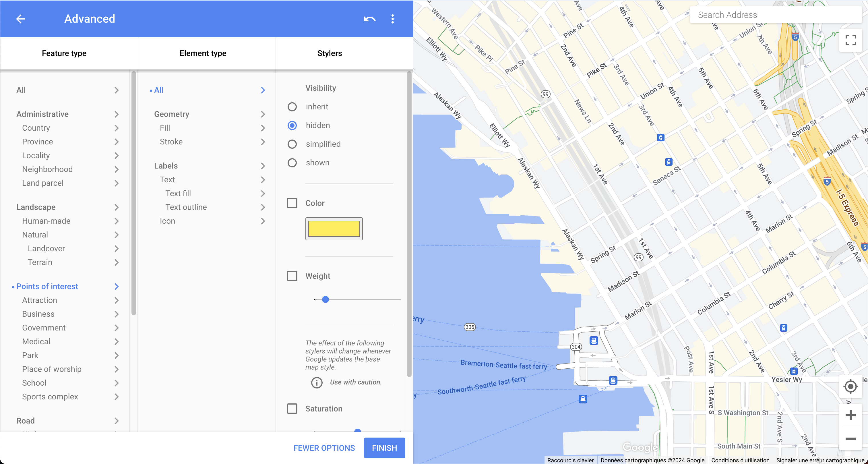Click the back arrow in Advanced header
The width and height of the screenshot is (868, 464).
click(21, 19)
